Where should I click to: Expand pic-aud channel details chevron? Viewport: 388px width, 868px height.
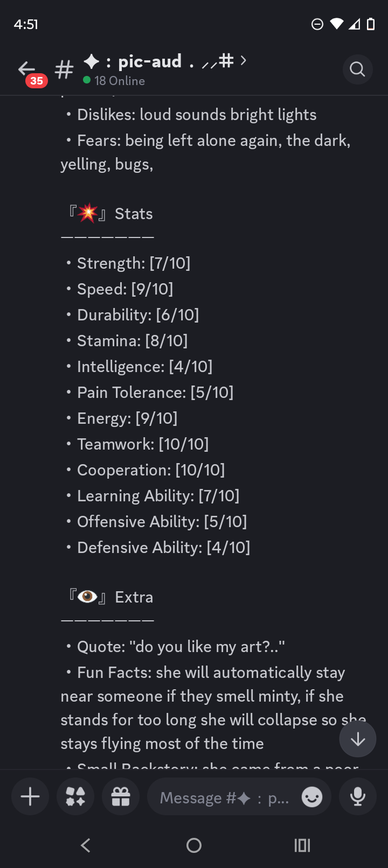[x=244, y=60]
